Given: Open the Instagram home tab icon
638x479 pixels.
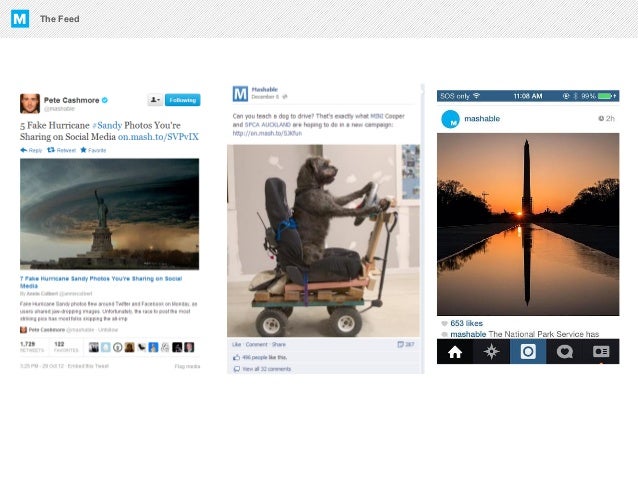Looking at the screenshot, I should [455, 352].
